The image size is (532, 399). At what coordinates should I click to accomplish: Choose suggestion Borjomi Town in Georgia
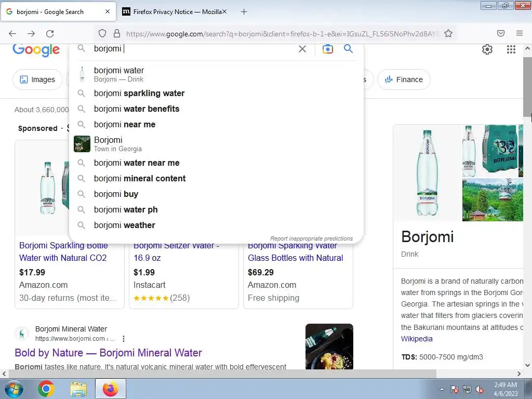point(216,144)
